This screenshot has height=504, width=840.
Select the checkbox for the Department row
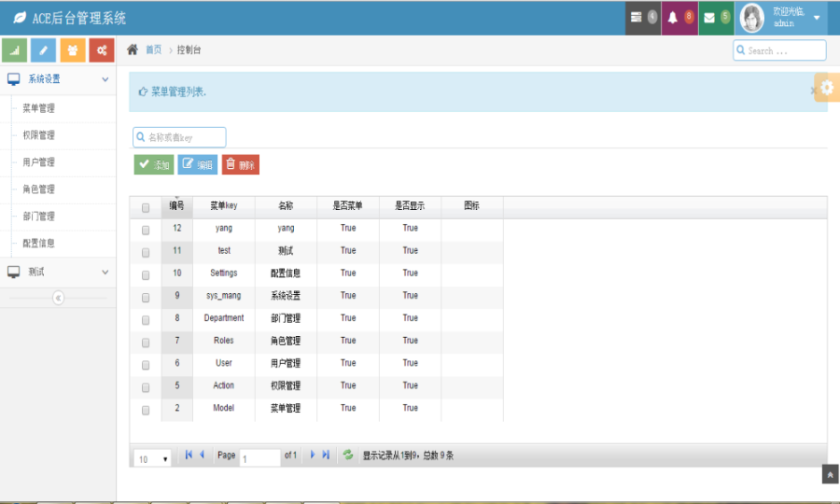[x=146, y=319]
